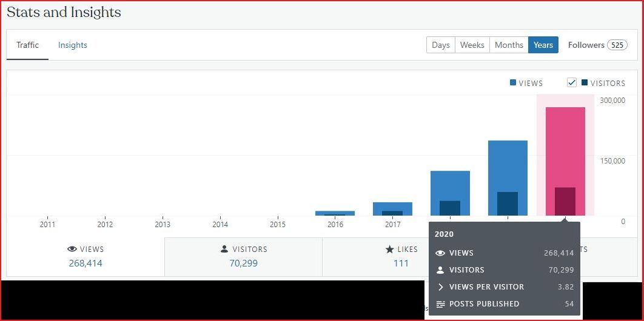Click the eye icon in 2020 tooltip
The height and width of the screenshot is (321, 644).
tap(440, 253)
